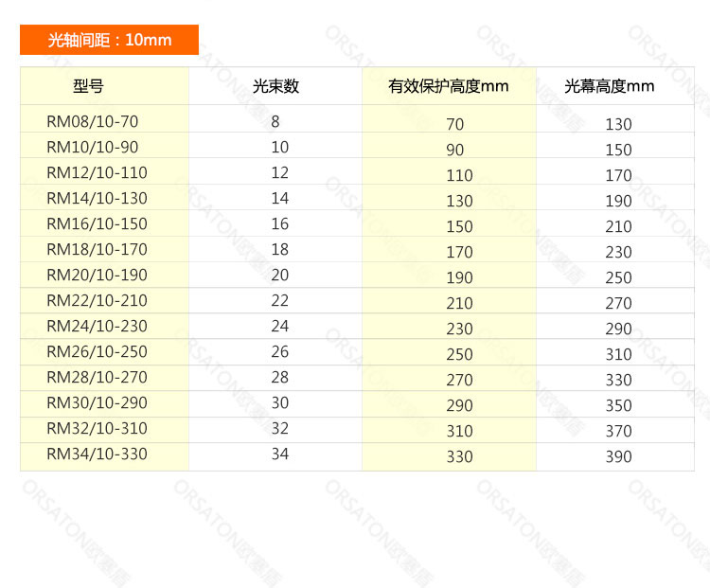Image resolution: width=710 pixels, height=588 pixels.
Task: Select the RM16/10-150 model entry
Action: pyautogui.click(x=97, y=223)
